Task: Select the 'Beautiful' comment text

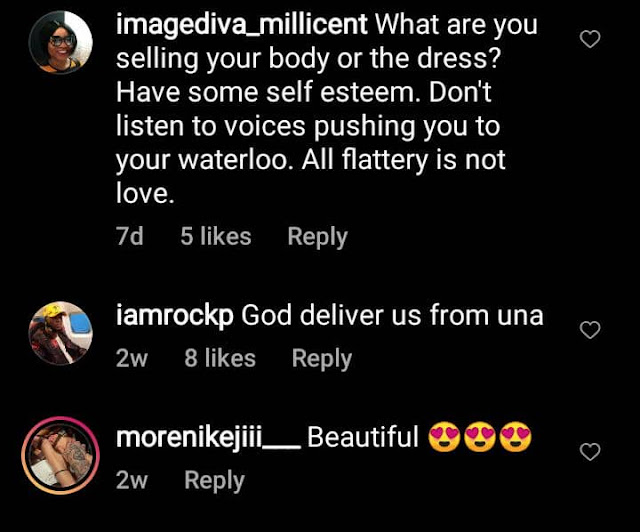Action: pyautogui.click(x=363, y=437)
